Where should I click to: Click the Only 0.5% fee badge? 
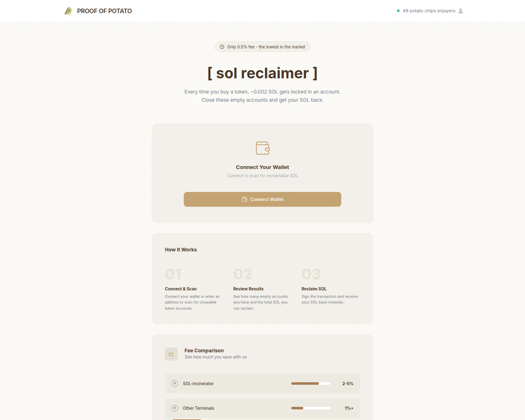point(262,47)
